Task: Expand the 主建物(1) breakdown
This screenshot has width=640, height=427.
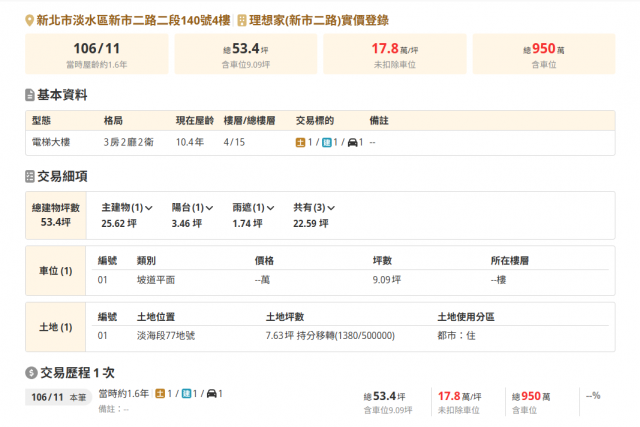Action: click(x=127, y=208)
